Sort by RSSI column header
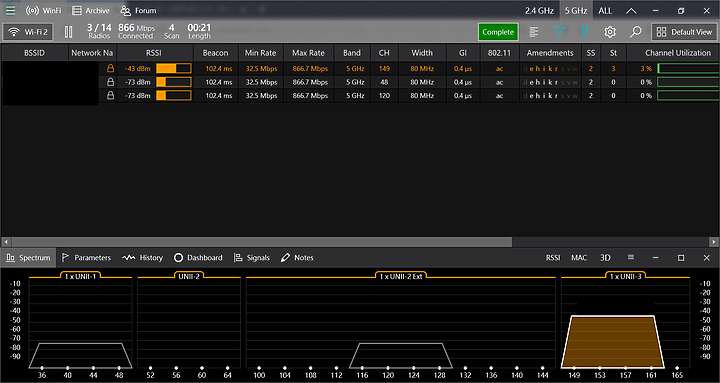This screenshot has width=720, height=383. tap(154, 53)
